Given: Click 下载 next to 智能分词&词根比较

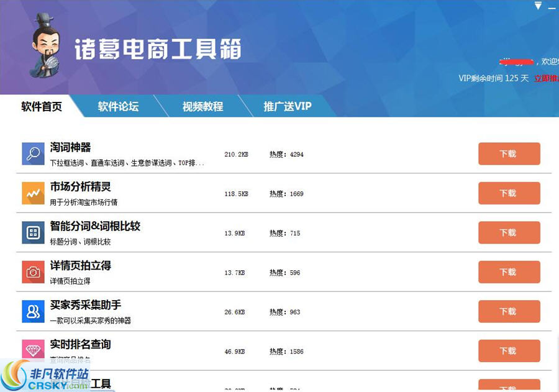Looking at the screenshot, I should tap(509, 232).
